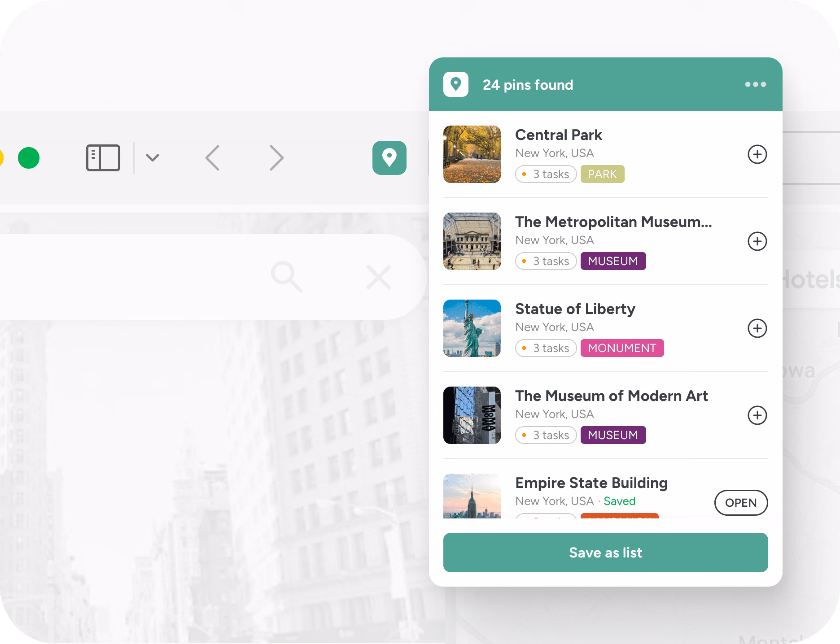This screenshot has width=840, height=644.
Task: Add Central Park with the plus icon
Action: point(757,154)
